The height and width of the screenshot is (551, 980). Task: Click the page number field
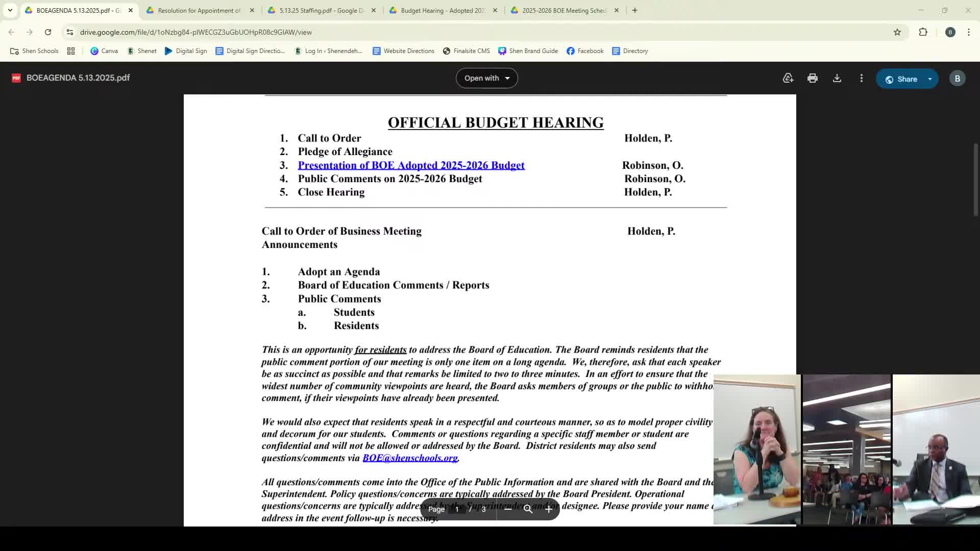[457, 509]
